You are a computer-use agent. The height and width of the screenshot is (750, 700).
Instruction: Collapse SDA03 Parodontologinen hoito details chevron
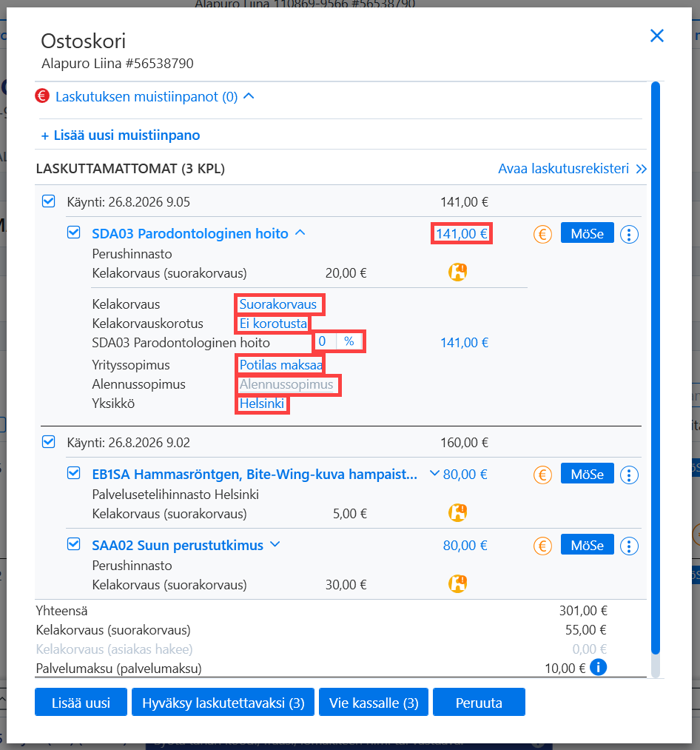[x=300, y=233]
